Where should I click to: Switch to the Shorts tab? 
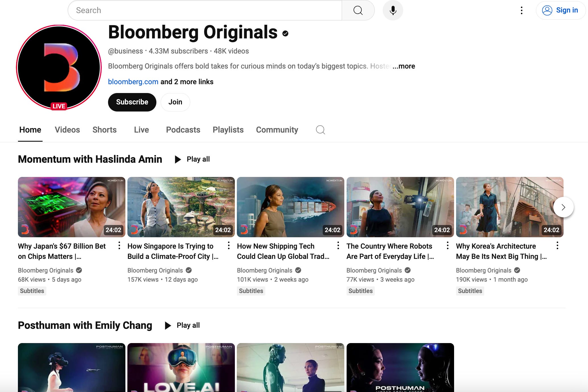coord(105,130)
